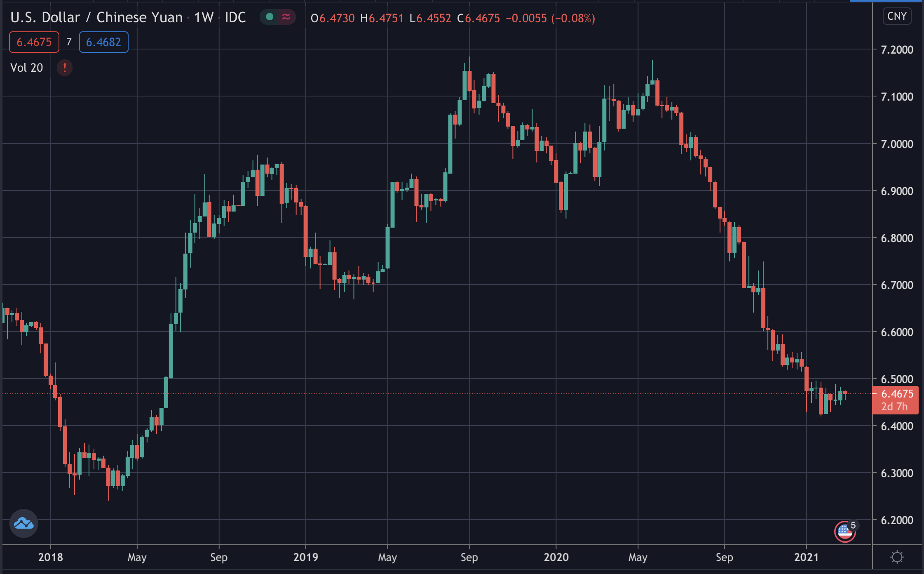Click the 6.3000 price axis label
924x574 pixels.
[x=897, y=473]
